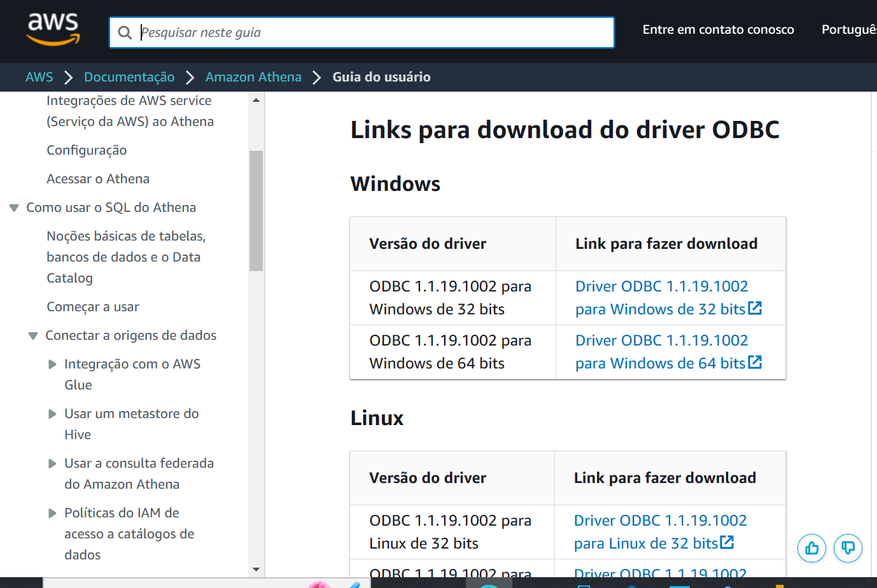This screenshot has width=877, height=588.
Task: Click the search magnifier icon
Action: [125, 32]
